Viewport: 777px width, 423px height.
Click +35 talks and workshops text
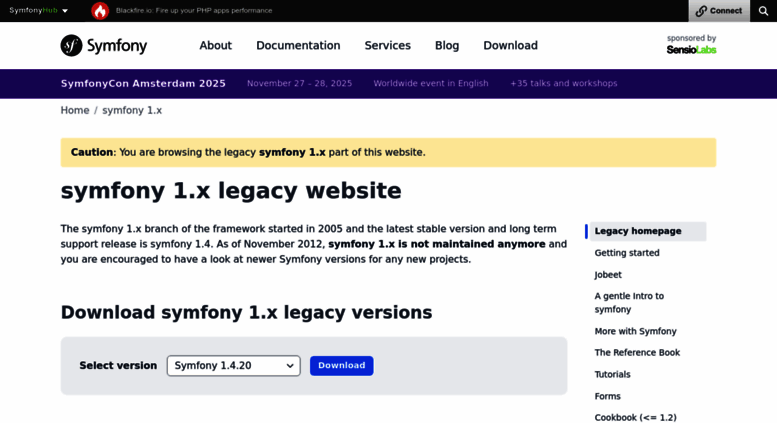pos(563,83)
